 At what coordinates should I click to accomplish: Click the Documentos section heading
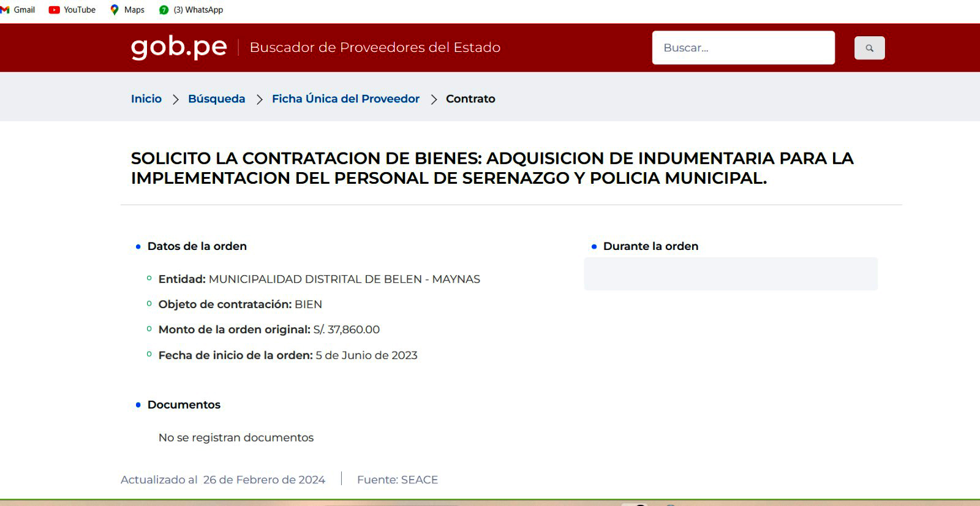click(184, 405)
